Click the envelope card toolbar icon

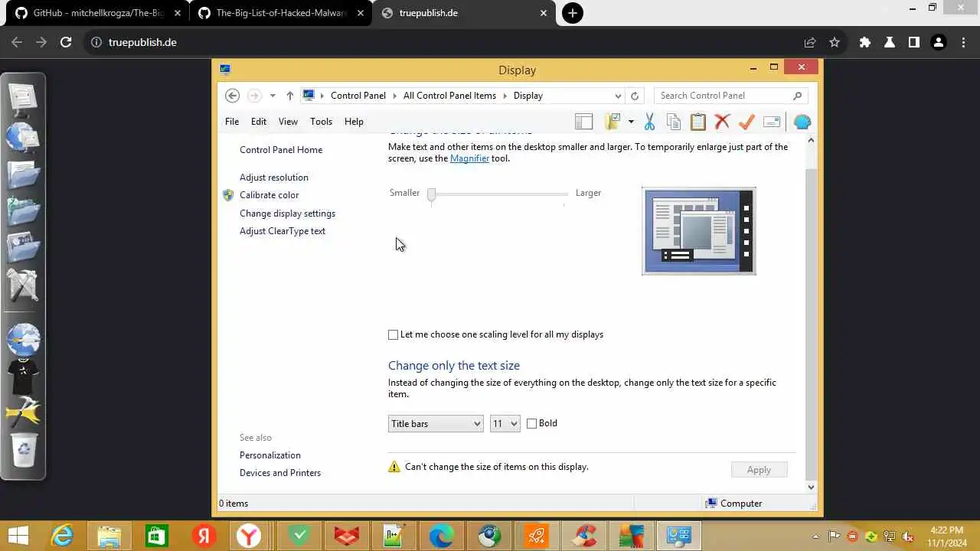(x=772, y=122)
